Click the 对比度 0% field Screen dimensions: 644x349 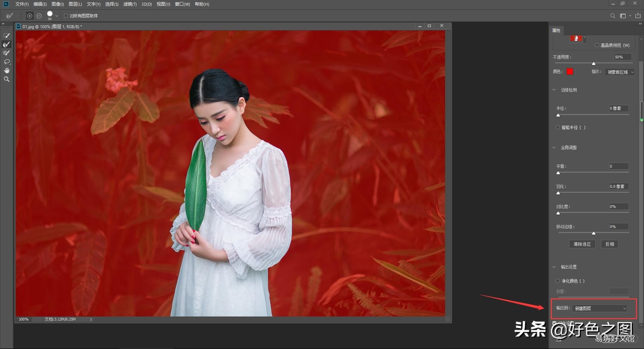click(x=619, y=207)
